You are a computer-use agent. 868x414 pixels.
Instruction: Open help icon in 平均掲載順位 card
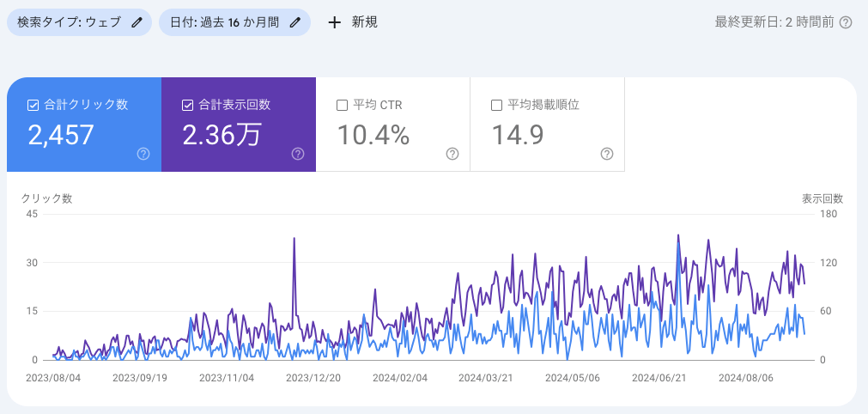607,154
